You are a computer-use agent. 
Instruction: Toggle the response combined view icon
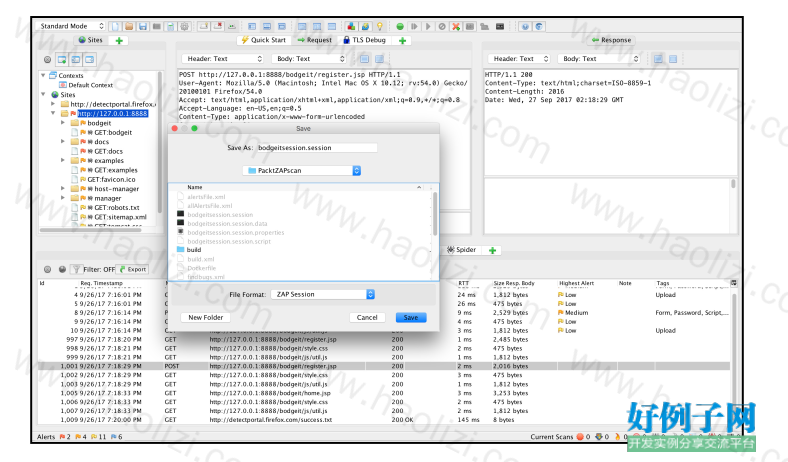tap(673, 59)
